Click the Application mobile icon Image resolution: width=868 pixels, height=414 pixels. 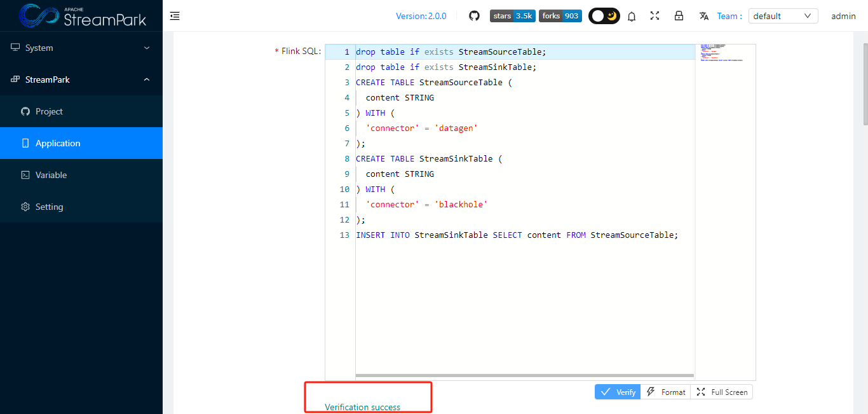pyautogui.click(x=25, y=143)
